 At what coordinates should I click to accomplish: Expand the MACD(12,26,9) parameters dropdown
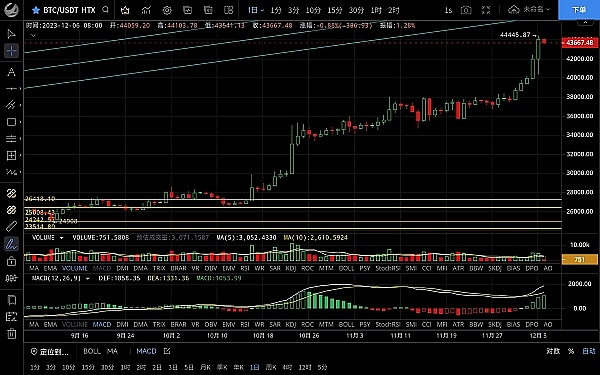pos(88,279)
